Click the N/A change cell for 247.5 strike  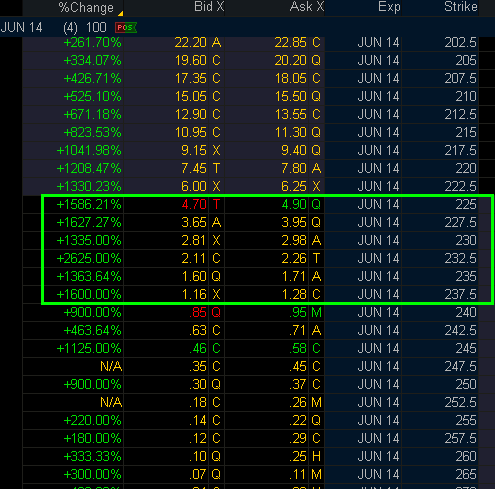coord(111,366)
